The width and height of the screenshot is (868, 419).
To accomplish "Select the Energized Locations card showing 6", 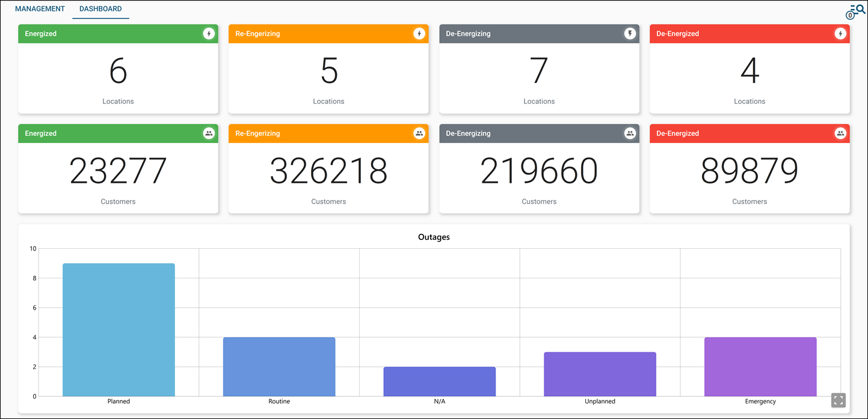I will point(118,69).
